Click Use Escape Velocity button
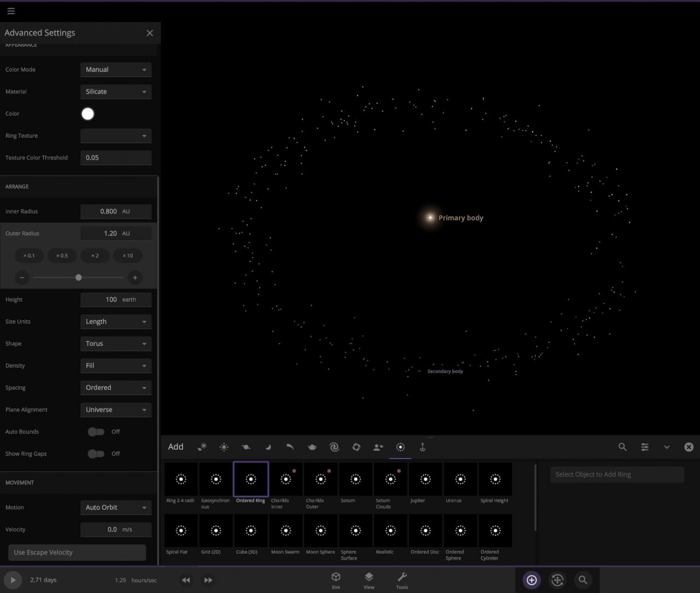 pyautogui.click(x=77, y=553)
